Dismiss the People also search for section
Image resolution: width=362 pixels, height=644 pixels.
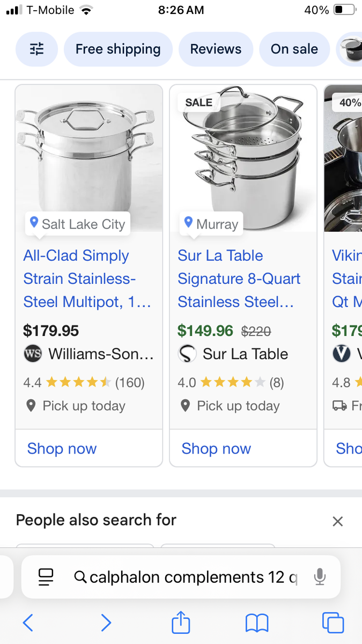[337, 521]
